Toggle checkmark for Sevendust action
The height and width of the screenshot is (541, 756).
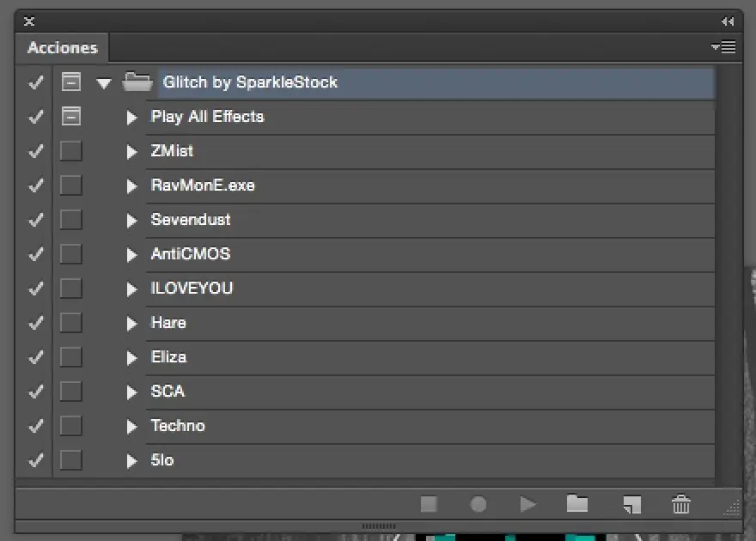[x=36, y=220]
